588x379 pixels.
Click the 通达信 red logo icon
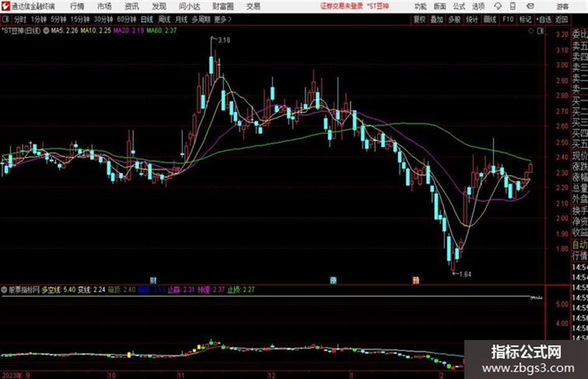click(5, 6)
